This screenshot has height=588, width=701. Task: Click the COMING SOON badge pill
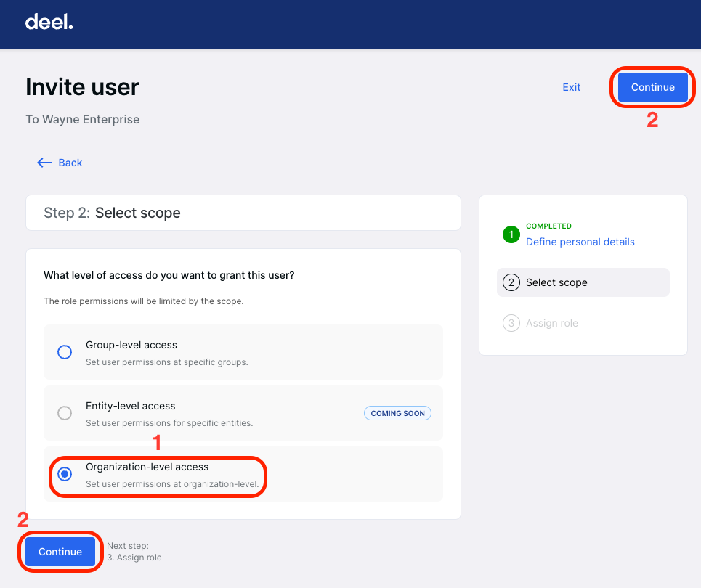tap(397, 413)
